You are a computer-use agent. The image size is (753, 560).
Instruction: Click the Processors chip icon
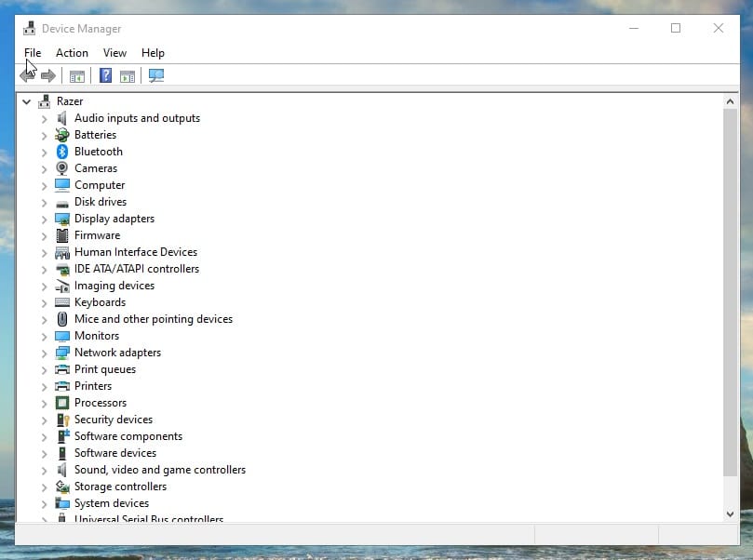[62, 403]
